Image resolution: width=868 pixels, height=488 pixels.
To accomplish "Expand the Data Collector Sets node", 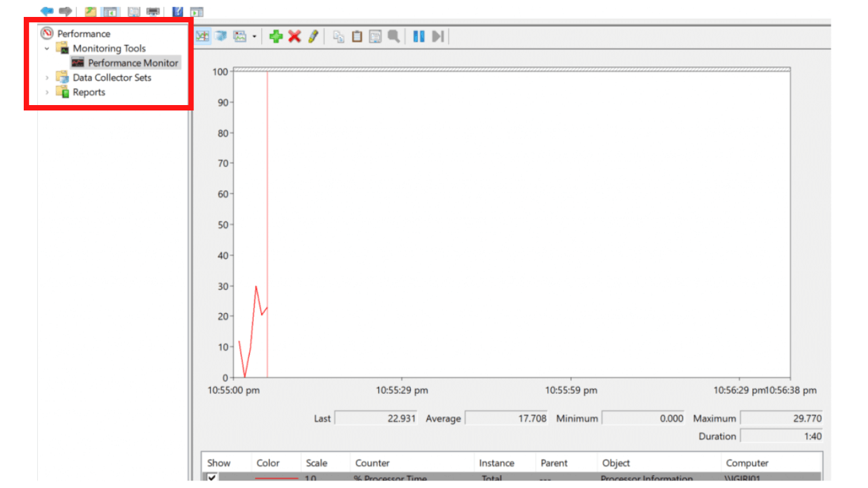I will 47,78.
